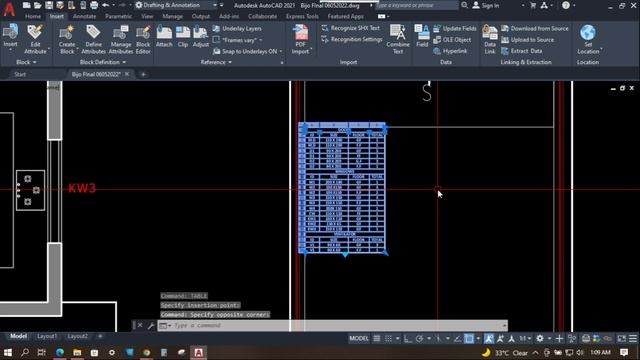The width and height of the screenshot is (640, 360).
Task: Click the AutoCAD application menu logo
Action: [x=9, y=8]
